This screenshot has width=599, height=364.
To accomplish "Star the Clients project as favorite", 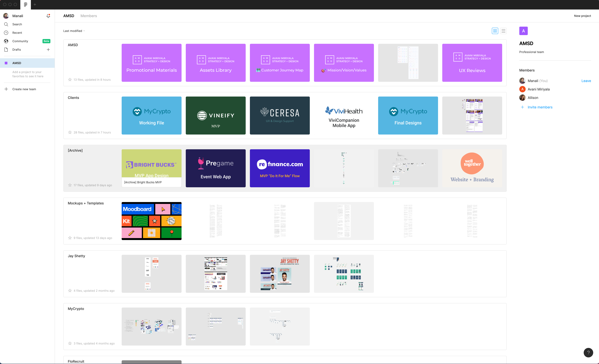I will pyautogui.click(x=70, y=132).
